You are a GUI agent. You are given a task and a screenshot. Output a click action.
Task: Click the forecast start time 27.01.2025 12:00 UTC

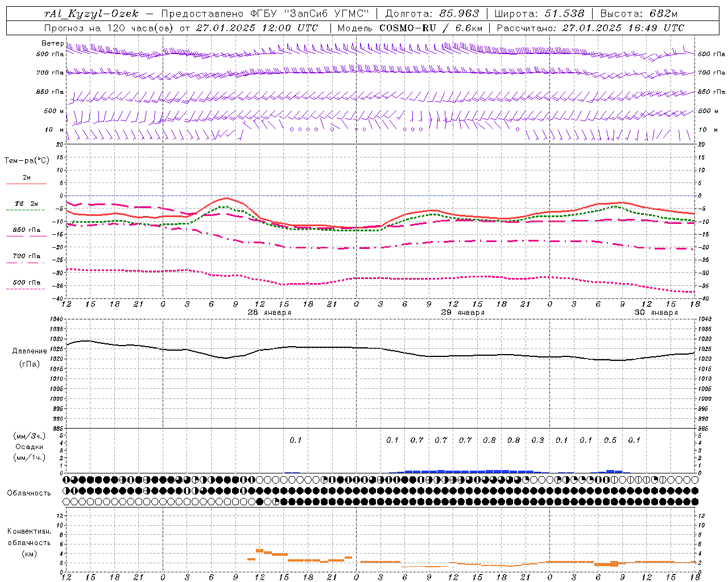tap(257, 28)
